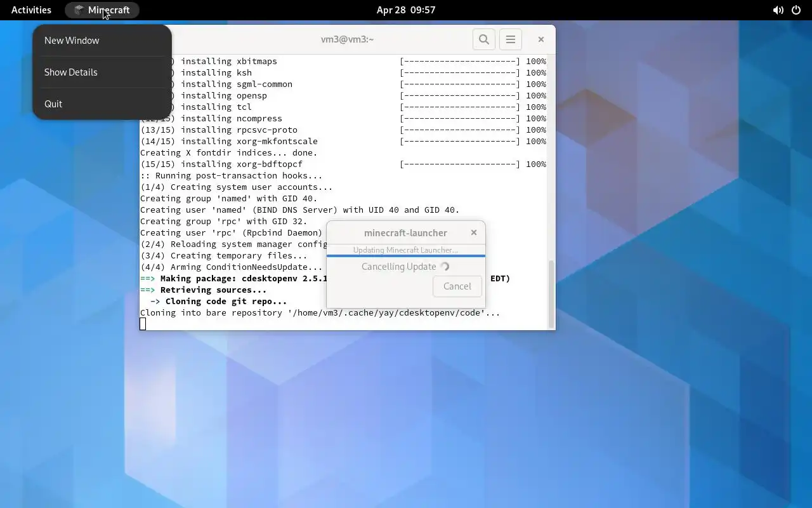
Task: Click the vm3@vm3:~ terminal title
Action: 347,39
